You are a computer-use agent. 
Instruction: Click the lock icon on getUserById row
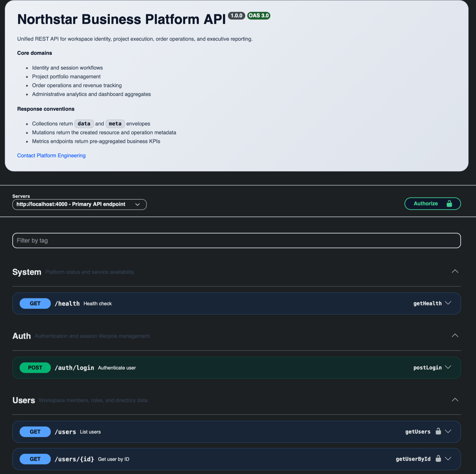point(438,458)
